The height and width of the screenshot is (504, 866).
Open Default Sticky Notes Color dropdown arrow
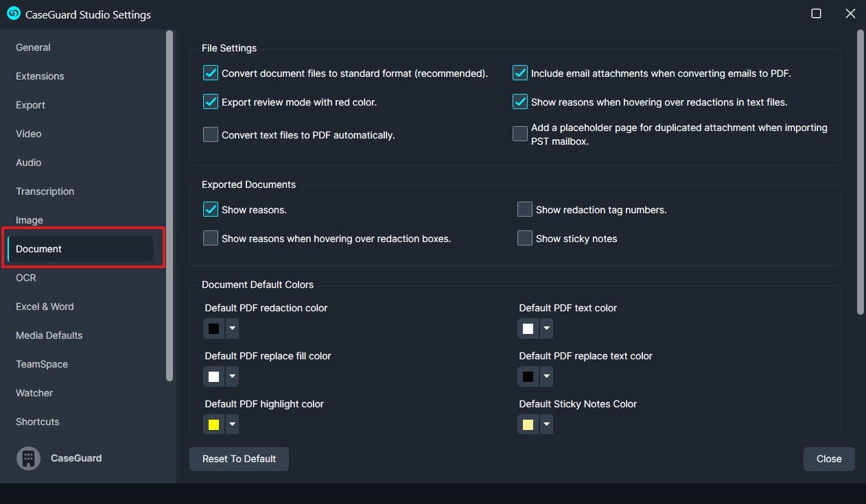(547, 425)
